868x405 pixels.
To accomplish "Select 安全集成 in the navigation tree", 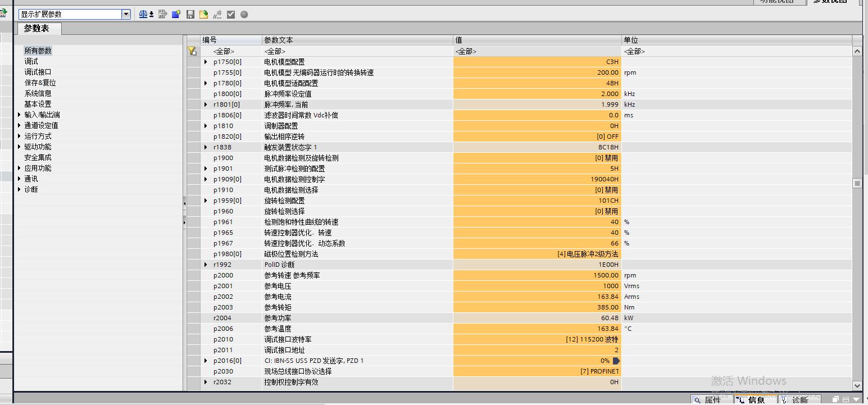I will click(38, 157).
